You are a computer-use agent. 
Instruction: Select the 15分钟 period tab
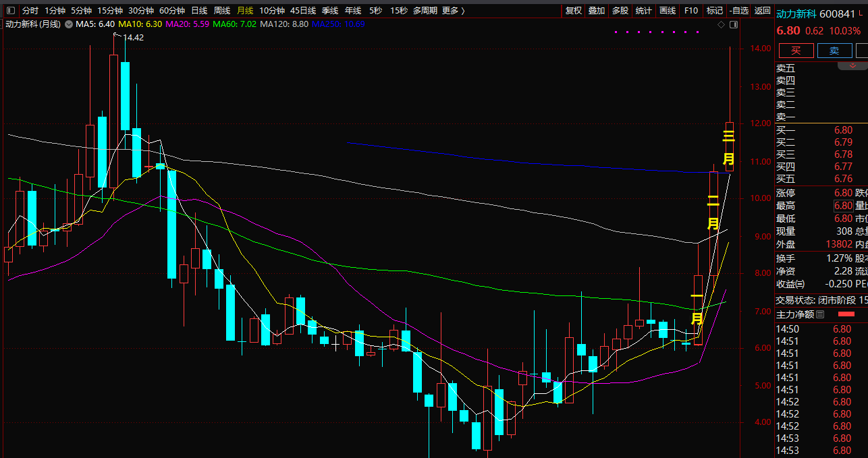pyautogui.click(x=110, y=11)
